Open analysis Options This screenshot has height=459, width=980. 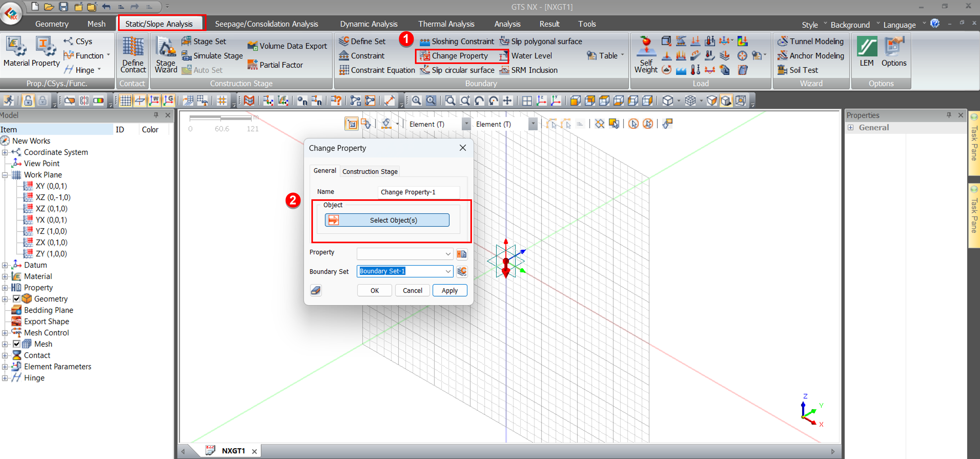(894, 51)
